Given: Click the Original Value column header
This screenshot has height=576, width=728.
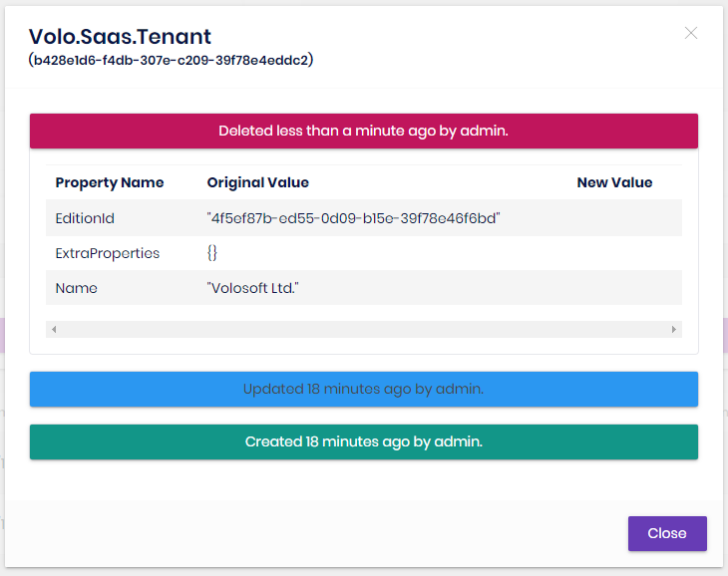Looking at the screenshot, I should (x=258, y=182).
